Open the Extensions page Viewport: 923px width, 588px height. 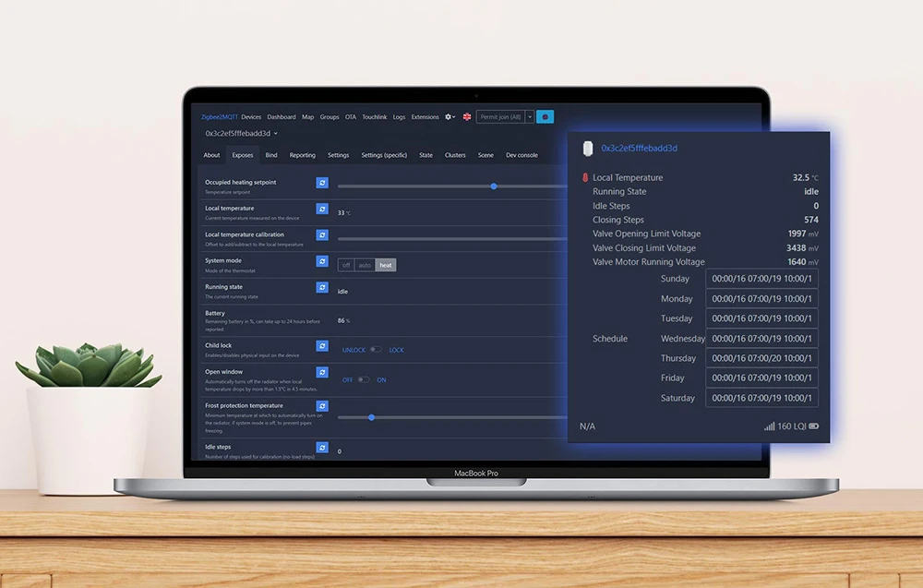(425, 117)
